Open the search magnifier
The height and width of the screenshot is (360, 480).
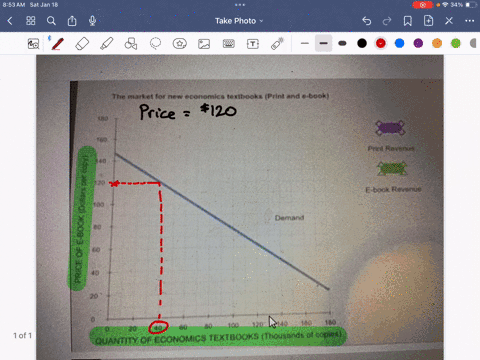pos(51,21)
